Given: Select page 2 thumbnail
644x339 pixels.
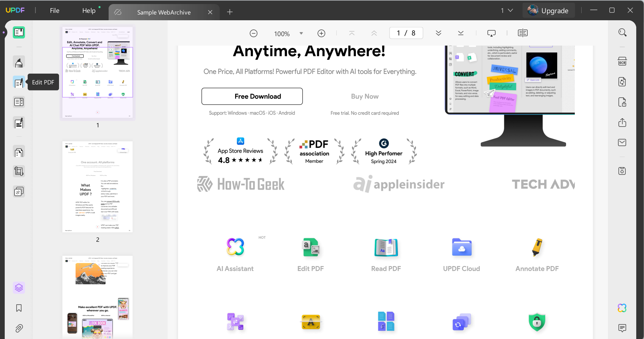Looking at the screenshot, I should pyautogui.click(x=97, y=187).
